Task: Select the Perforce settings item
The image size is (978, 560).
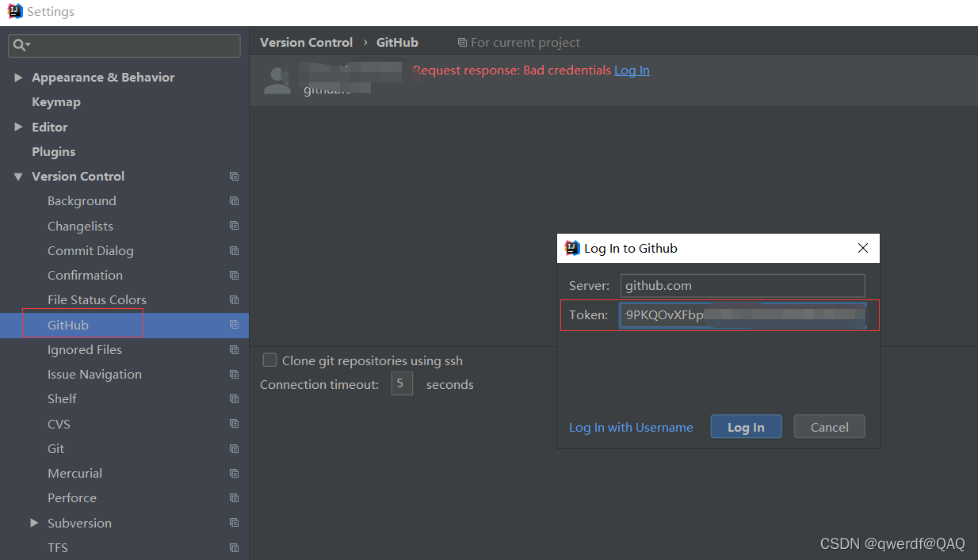Action: (x=72, y=498)
